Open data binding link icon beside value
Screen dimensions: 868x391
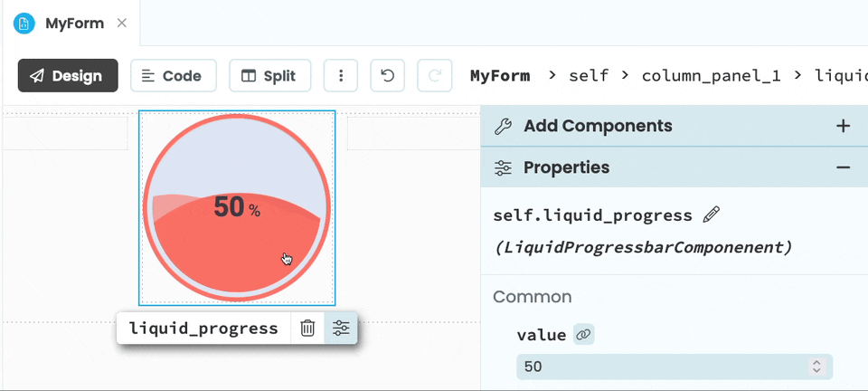coord(583,335)
